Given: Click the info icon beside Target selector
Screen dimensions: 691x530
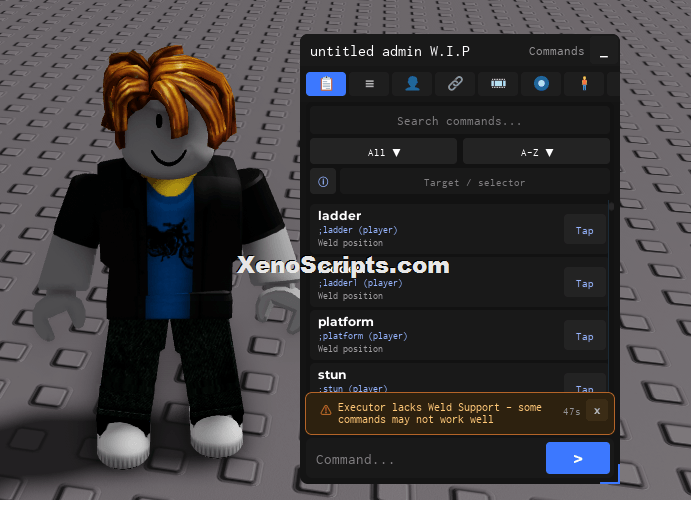Looking at the screenshot, I should [x=323, y=182].
